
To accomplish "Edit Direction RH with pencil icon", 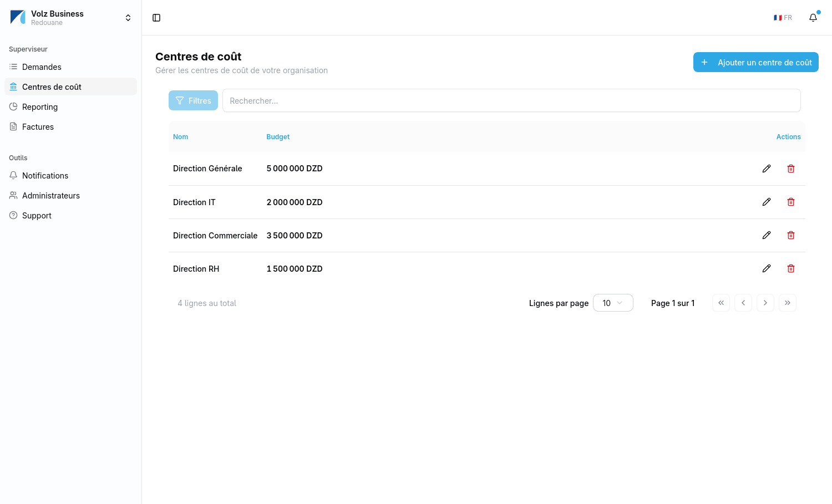I will point(767,268).
